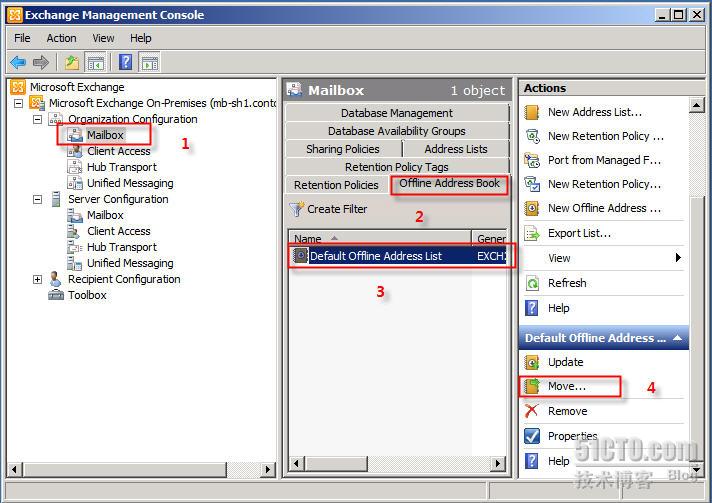Switch to the Address Lists tab

[456, 149]
